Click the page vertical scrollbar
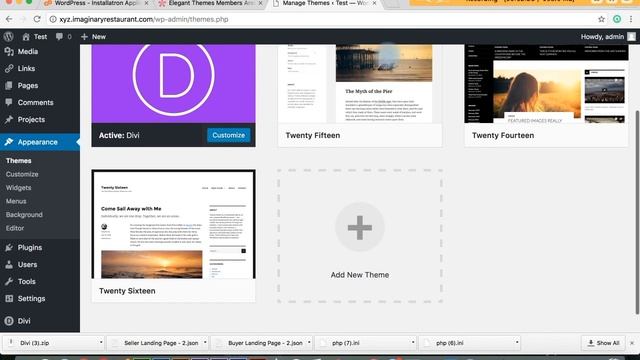This screenshot has width=640, height=360. 637,212
